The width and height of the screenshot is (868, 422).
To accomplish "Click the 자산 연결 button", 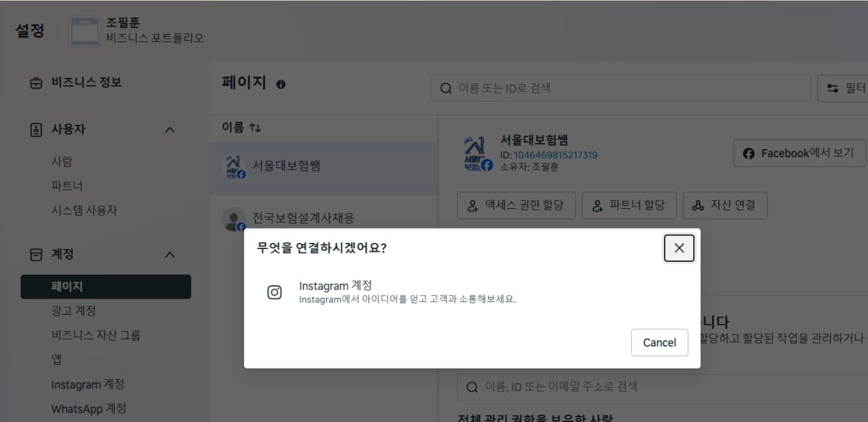I will coord(724,205).
